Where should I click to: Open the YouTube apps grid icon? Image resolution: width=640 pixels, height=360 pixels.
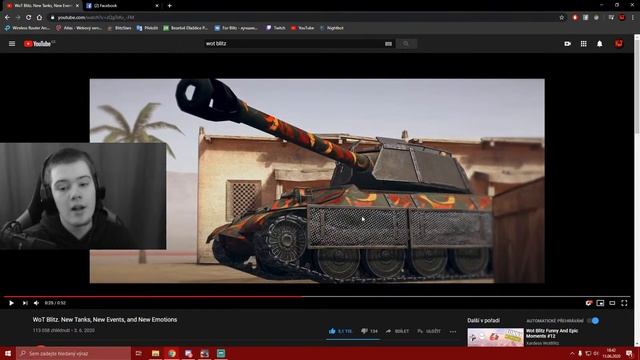[584, 44]
